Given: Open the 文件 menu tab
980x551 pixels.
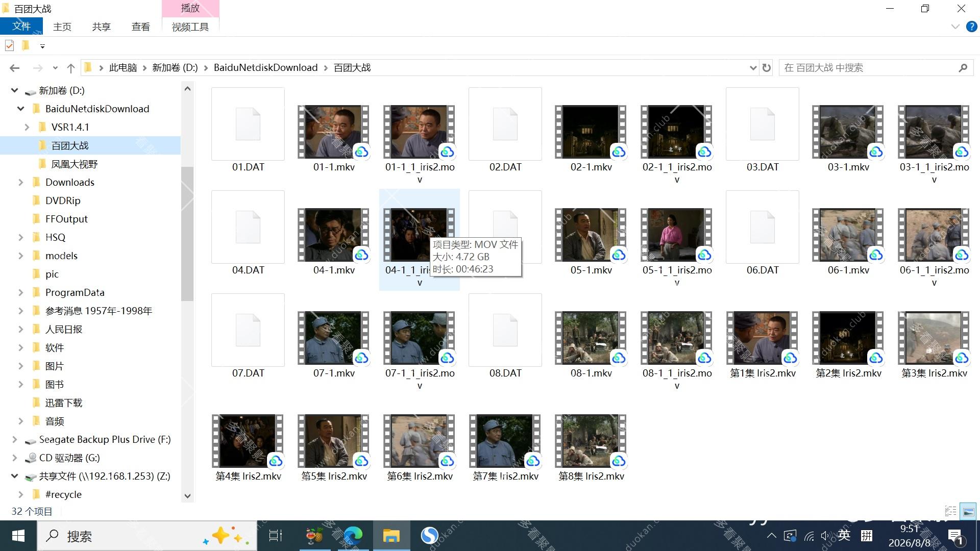Looking at the screenshot, I should point(21,27).
